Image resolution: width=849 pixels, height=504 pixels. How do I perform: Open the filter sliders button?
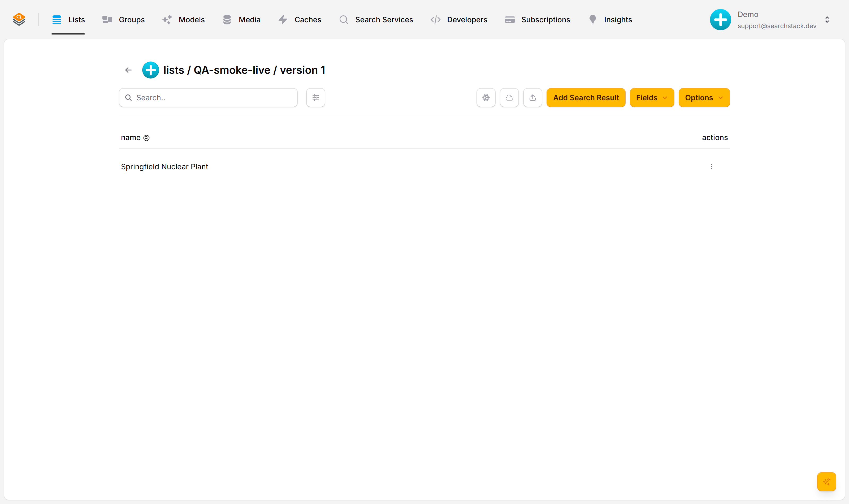click(315, 98)
